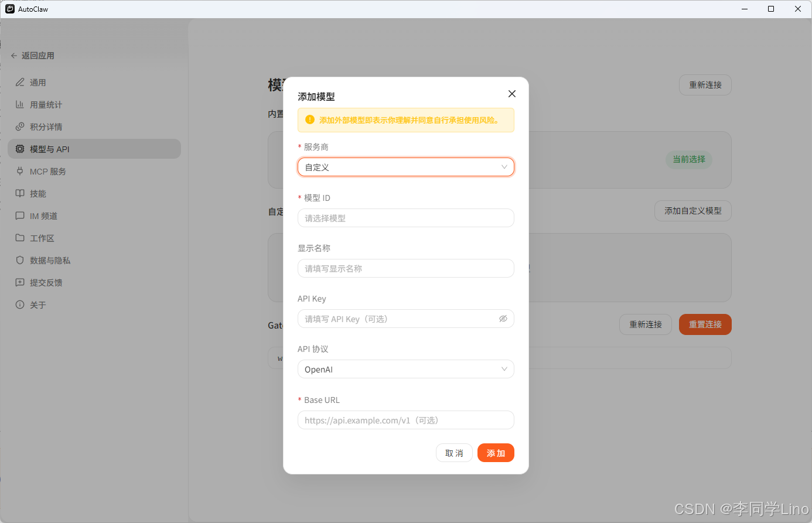Click the 重新连接 button beside 重置连接
812x523 pixels.
[x=646, y=324]
